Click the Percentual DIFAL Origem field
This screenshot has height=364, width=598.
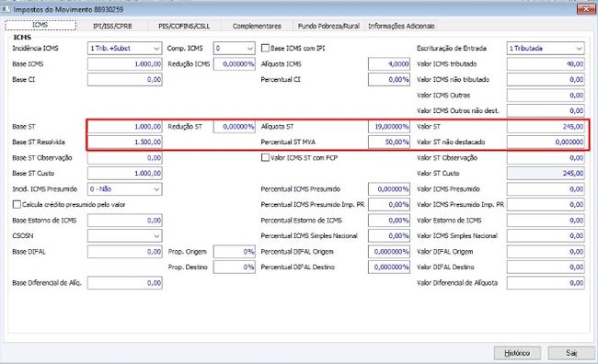pyautogui.click(x=389, y=252)
